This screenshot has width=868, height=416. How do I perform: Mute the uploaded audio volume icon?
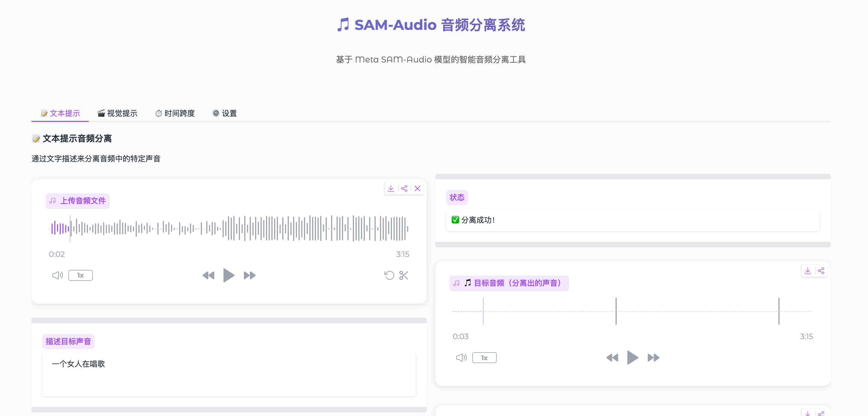click(x=57, y=275)
